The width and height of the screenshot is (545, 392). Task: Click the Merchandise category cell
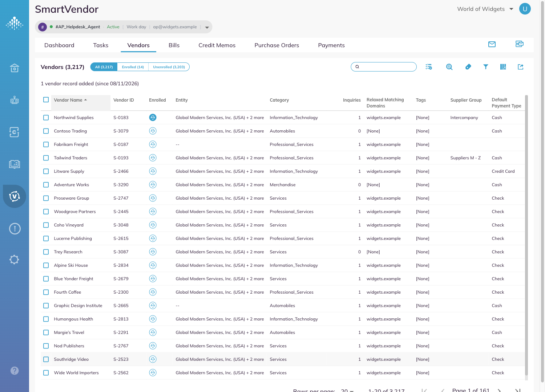coord(283,185)
